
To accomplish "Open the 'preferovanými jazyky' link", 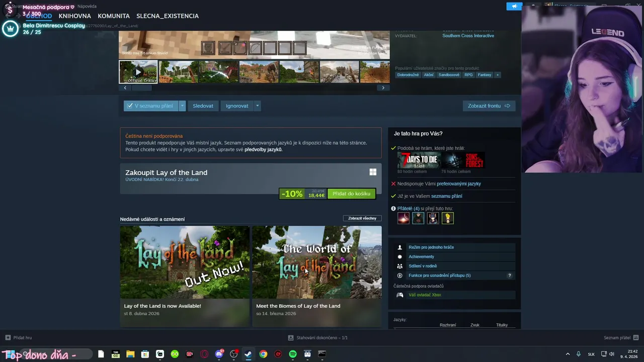I will coord(459,184).
